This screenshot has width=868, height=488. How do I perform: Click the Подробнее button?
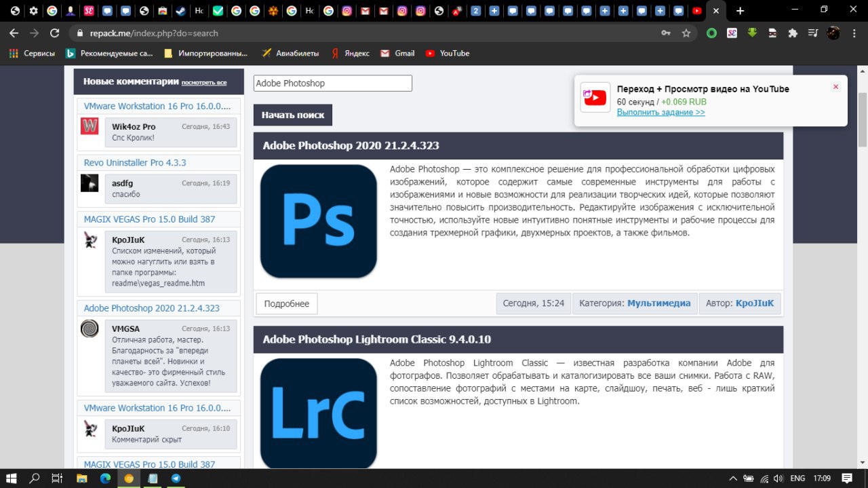[x=287, y=303]
